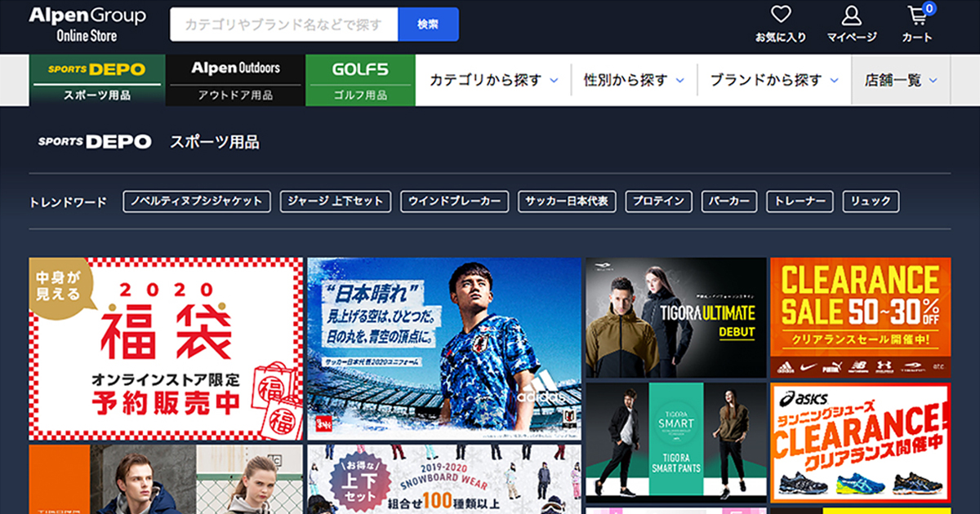
Task: Open the Alpen Group Online Store logo
Action: 87,24
